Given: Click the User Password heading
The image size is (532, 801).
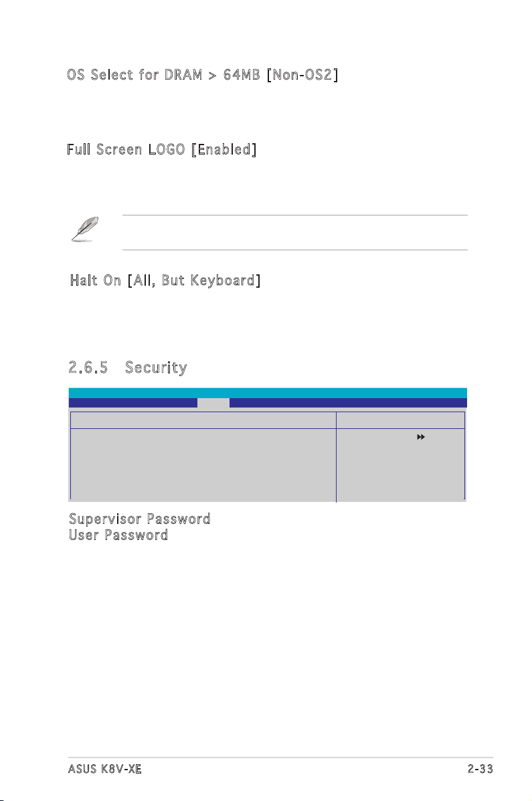Looking at the screenshot, I should (x=118, y=535).
